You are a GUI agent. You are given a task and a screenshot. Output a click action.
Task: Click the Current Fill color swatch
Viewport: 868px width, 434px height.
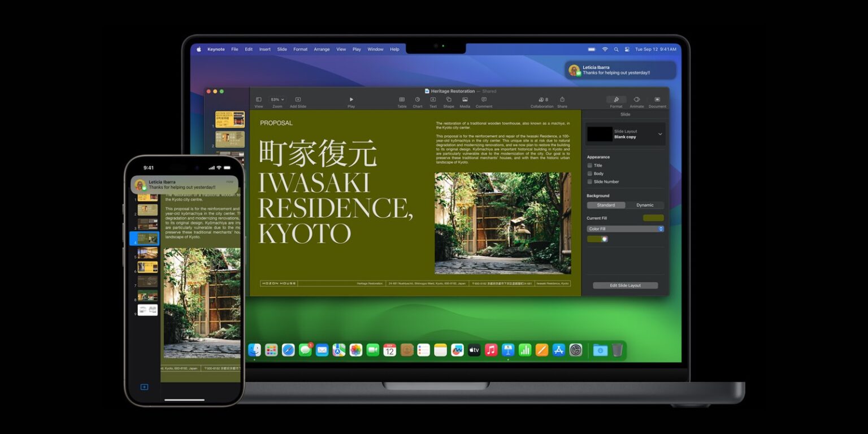pyautogui.click(x=653, y=218)
